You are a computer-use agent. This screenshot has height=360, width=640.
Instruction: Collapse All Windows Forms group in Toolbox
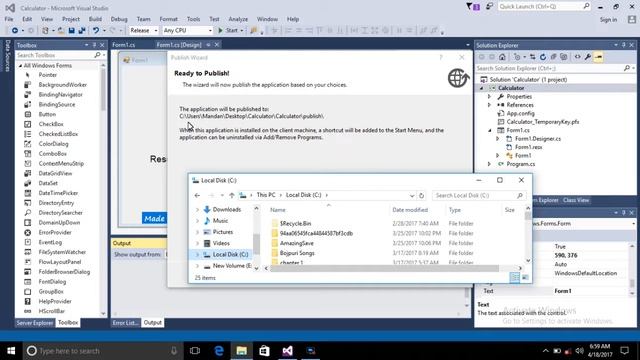[x=20, y=66]
